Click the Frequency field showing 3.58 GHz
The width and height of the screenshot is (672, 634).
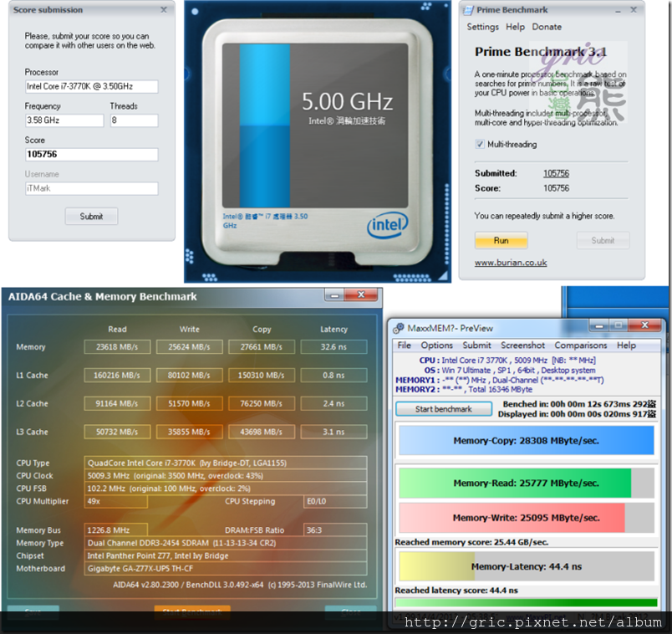coord(64,120)
